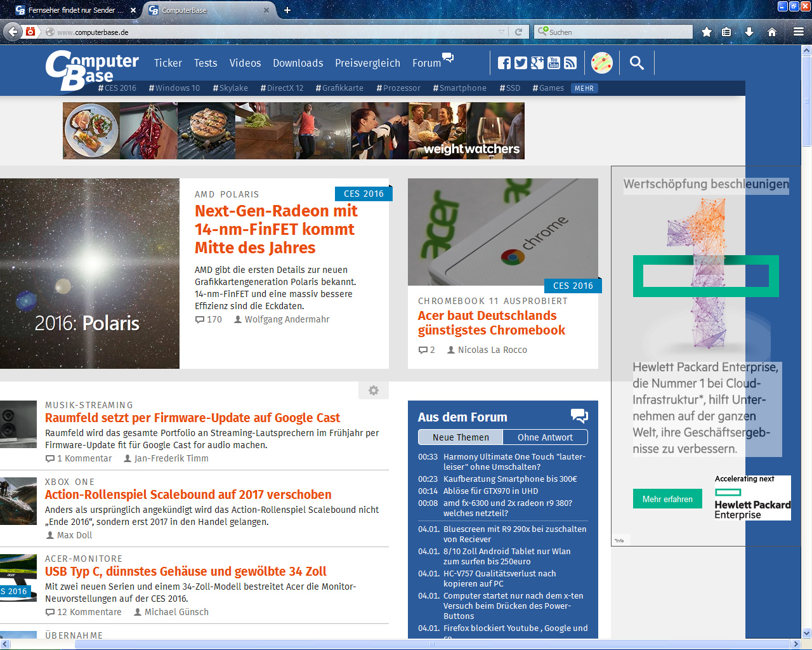Open Ablöse für GTX970 in UHD thread

(490, 491)
